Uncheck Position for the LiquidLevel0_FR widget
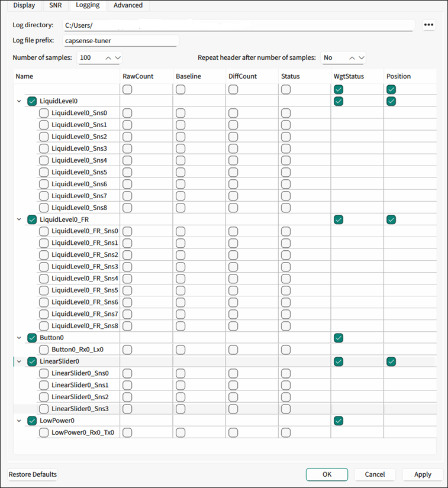Viewport: 448px width, 488px height. [391, 219]
